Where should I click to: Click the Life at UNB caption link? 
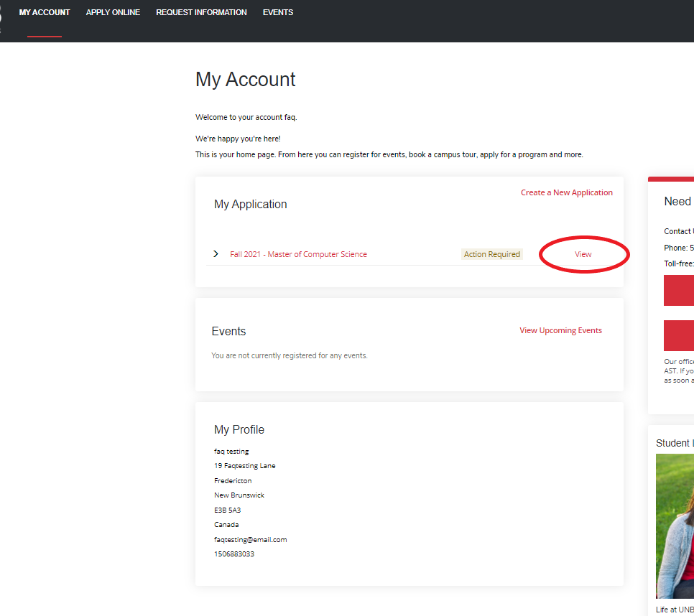tap(674, 610)
